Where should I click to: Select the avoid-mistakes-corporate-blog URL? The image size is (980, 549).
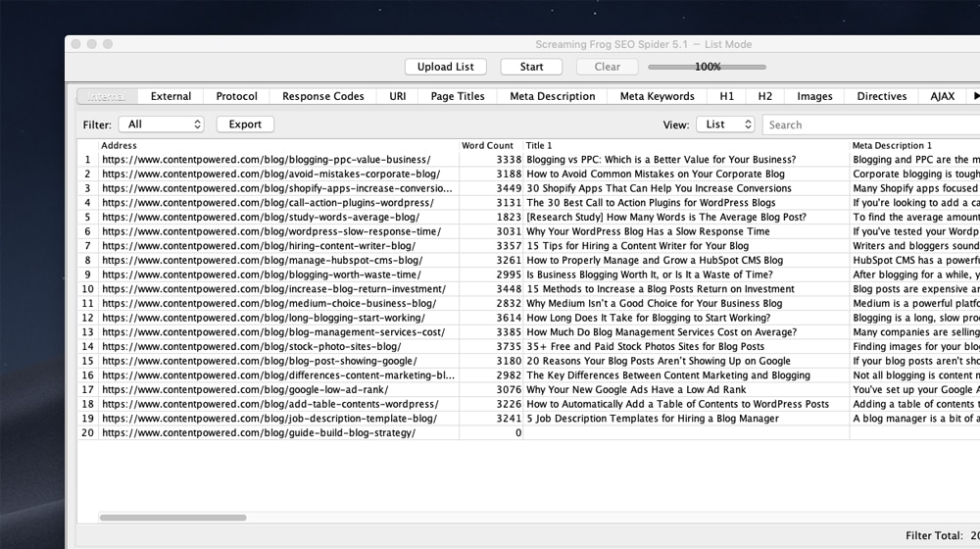(x=271, y=174)
